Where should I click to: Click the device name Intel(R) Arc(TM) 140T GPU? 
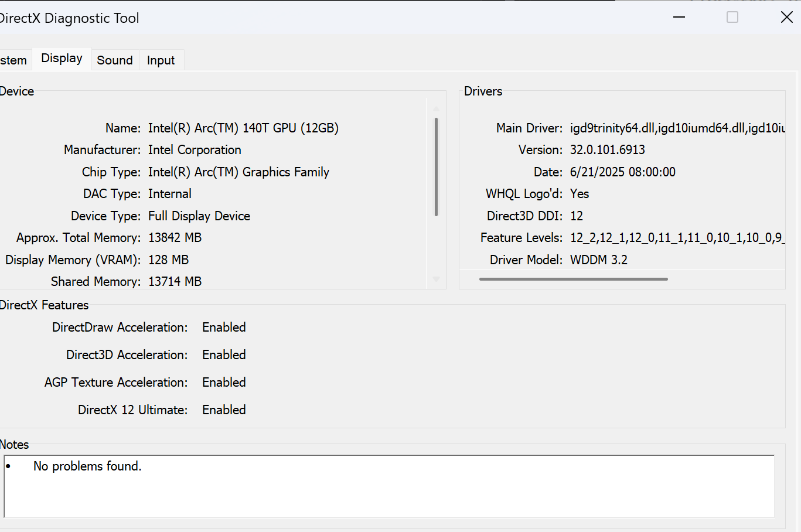243,128
